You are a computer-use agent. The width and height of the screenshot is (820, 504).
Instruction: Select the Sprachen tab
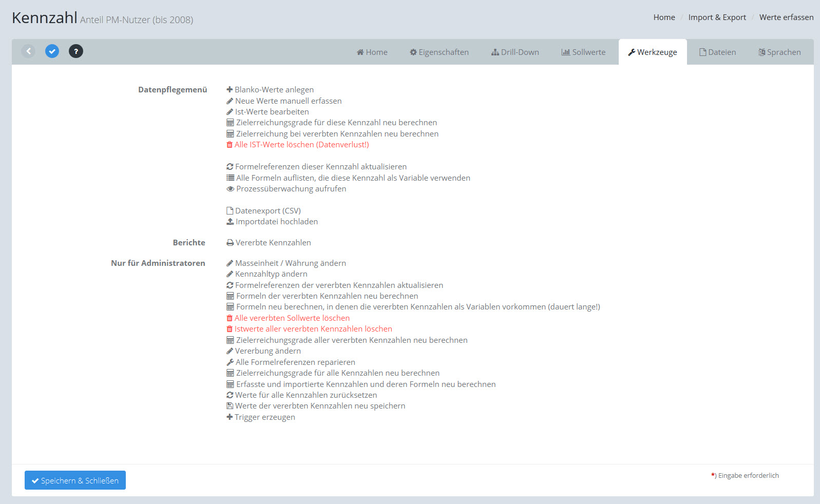(x=779, y=52)
